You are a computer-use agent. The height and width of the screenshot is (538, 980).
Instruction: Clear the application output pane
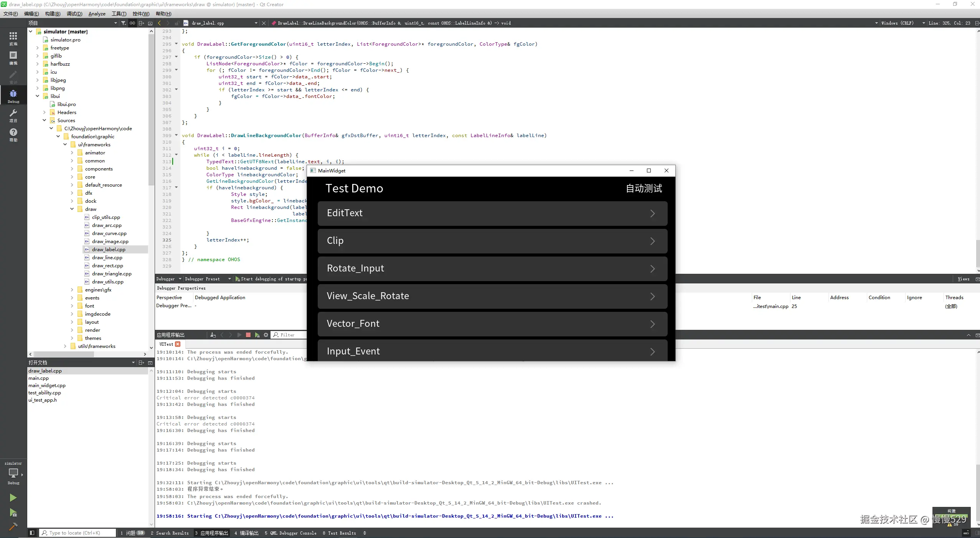213,335
